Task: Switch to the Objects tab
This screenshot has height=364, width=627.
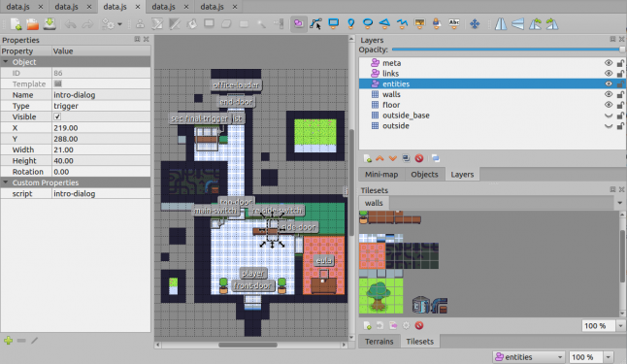Action: click(425, 175)
